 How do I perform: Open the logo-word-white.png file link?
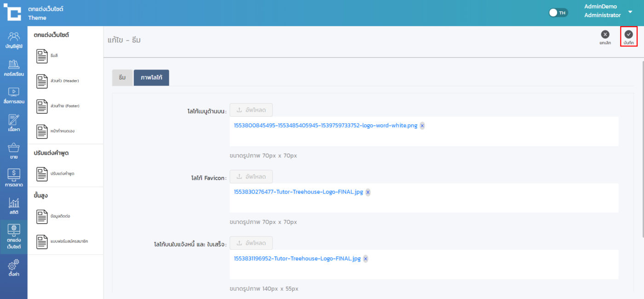tap(325, 126)
